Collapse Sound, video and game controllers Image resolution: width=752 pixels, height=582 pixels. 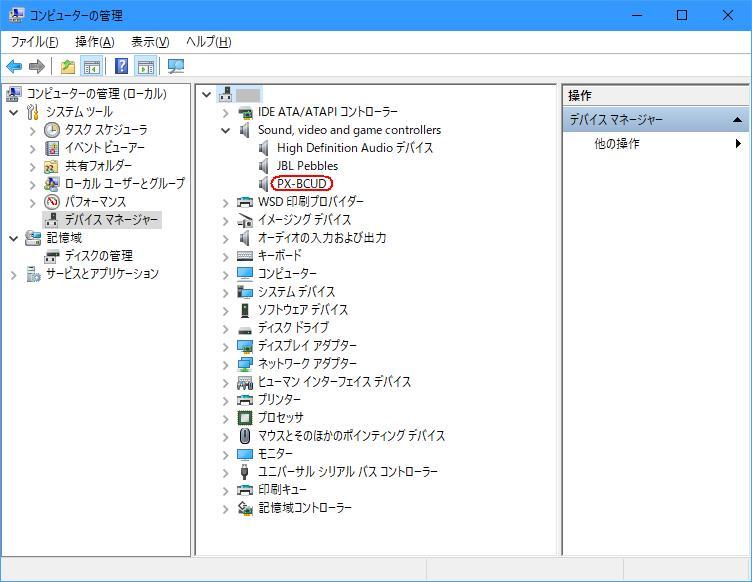pyautogui.click(x=225, y=130)
